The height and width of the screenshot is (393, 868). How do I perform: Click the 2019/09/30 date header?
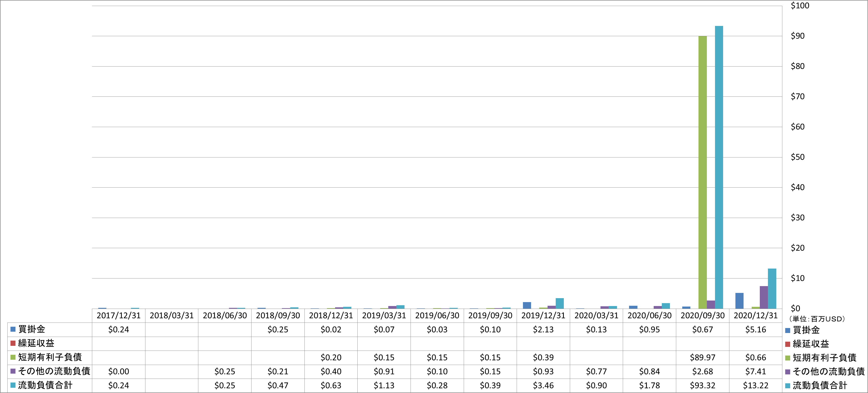tap(490, 315)
